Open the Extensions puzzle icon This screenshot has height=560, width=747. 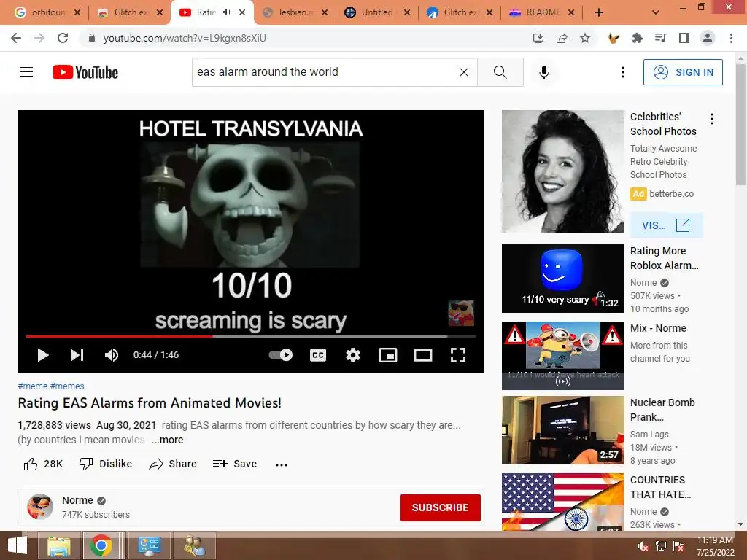(638, 38)
